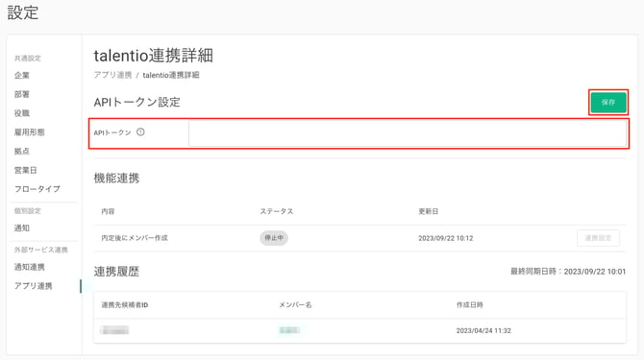Click the API token info icon

point(140,132)
